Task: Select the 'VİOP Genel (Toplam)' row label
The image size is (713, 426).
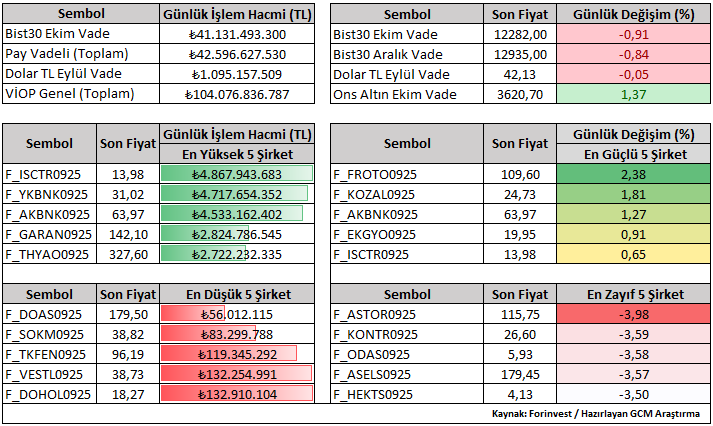Action: click(80, 94)
